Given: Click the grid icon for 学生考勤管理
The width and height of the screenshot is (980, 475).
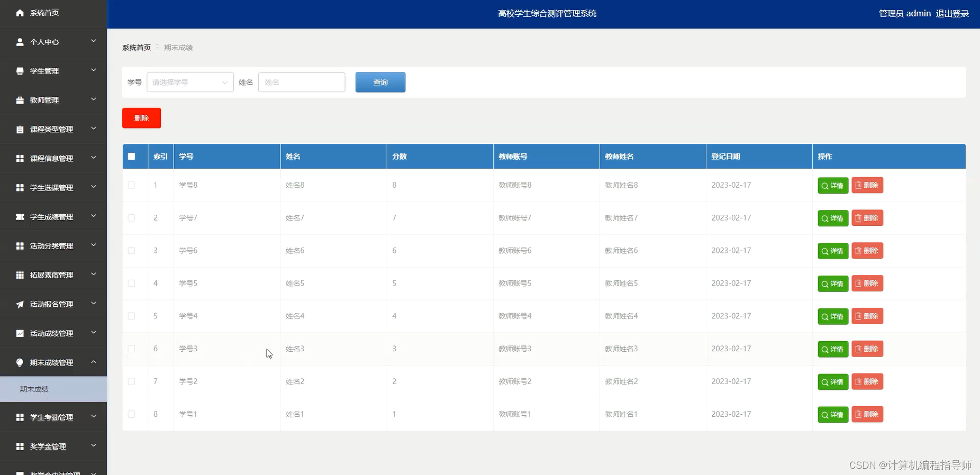Looking at the screenshot, I should [x=20, y=417].
